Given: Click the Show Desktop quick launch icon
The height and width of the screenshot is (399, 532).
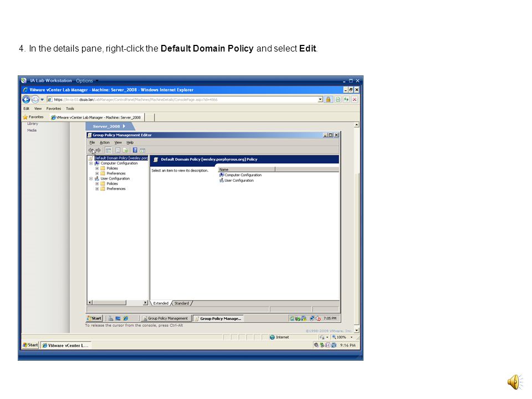Looking at the screenshot, I should tap(118, 319).
